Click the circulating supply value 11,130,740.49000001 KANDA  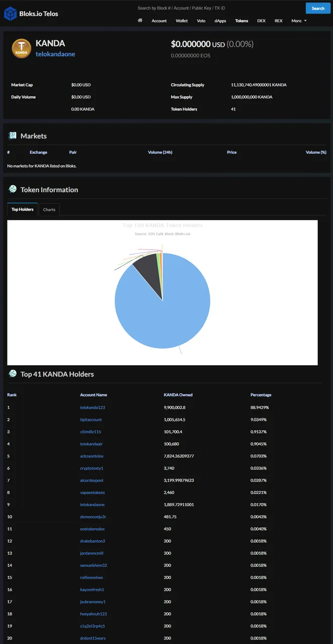coord(259,85)
